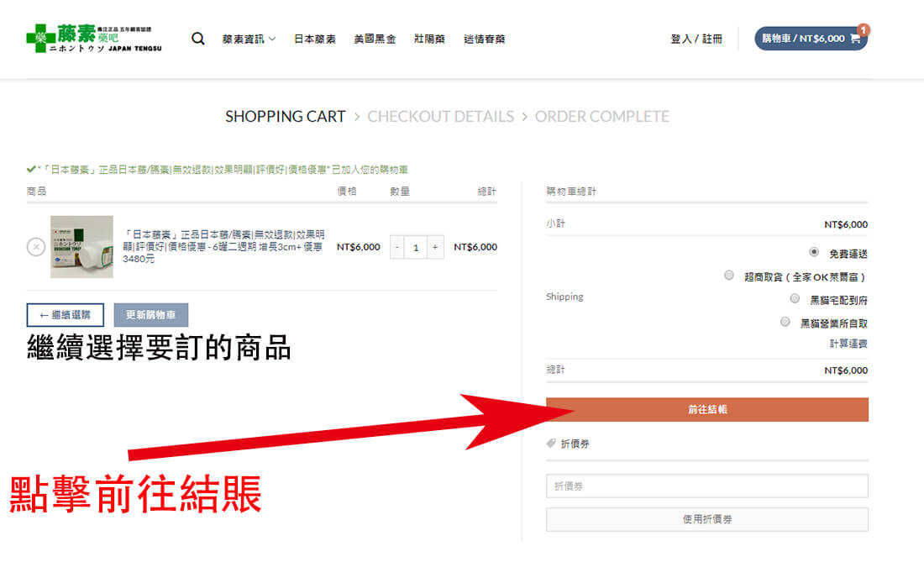Click the 小計 subtotal amount NT$6,000
924x562 pixels.
pyautogui.click(x=846, y=224)
